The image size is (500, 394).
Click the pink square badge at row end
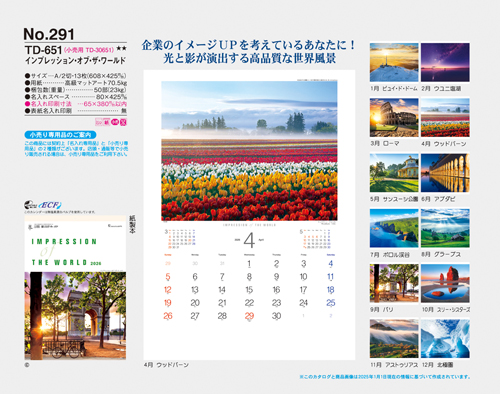[x=123, y=122]
